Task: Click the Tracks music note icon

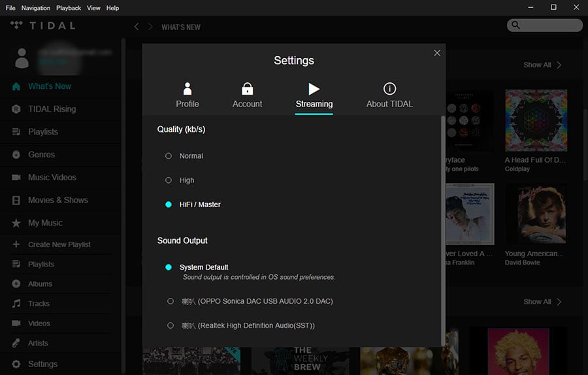Action: (16, 303)
